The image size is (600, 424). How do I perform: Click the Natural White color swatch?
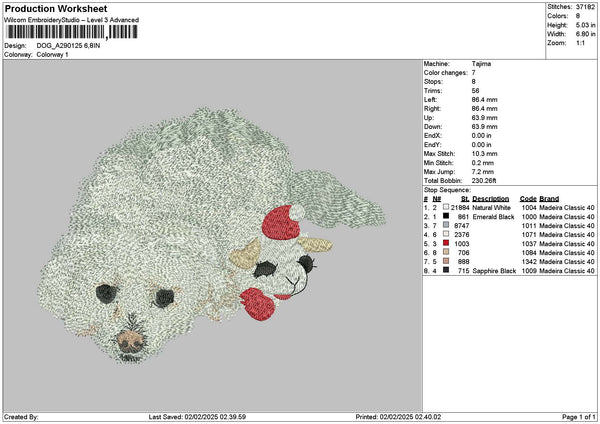click(446, 207)
